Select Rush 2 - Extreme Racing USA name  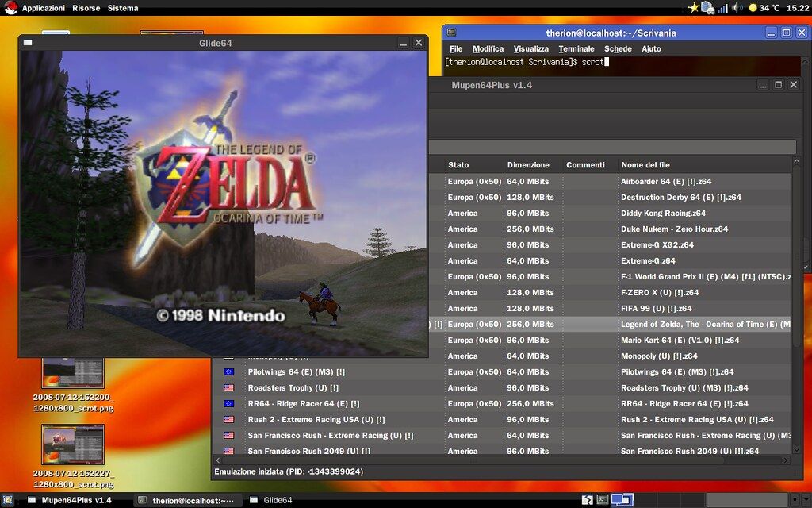pos(316,419)
